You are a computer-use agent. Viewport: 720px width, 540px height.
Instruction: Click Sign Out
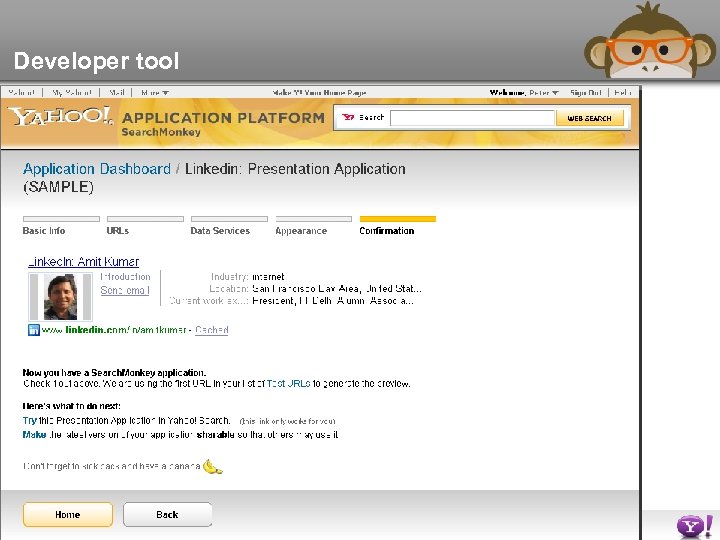(x=586, y=93)
